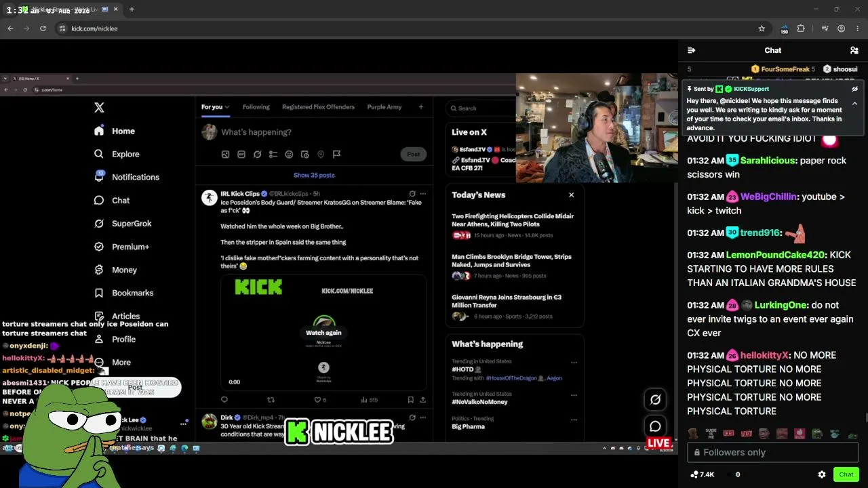The image size is (868, 488).
Task: Add media with the image icon
Action: tap(225, 155)
